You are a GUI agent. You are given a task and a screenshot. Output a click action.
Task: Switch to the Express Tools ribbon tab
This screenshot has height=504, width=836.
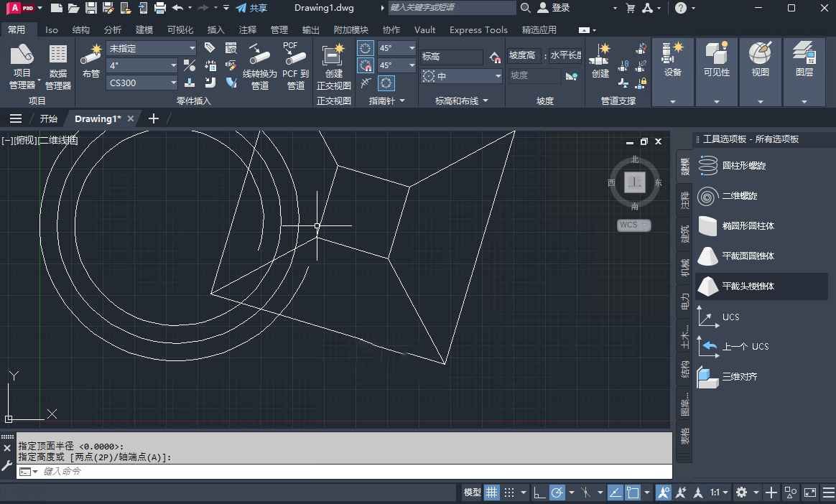point(478,30)
